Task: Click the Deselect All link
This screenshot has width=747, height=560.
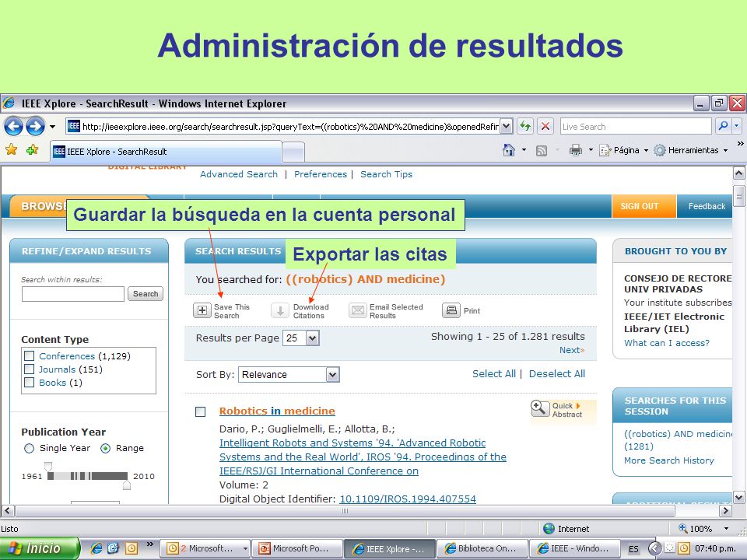Action: point(557,374)
